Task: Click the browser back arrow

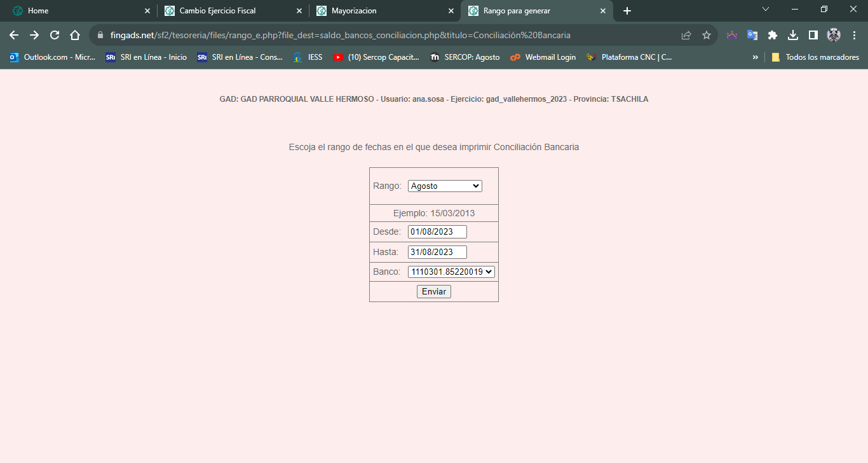Action: (14, 36)
